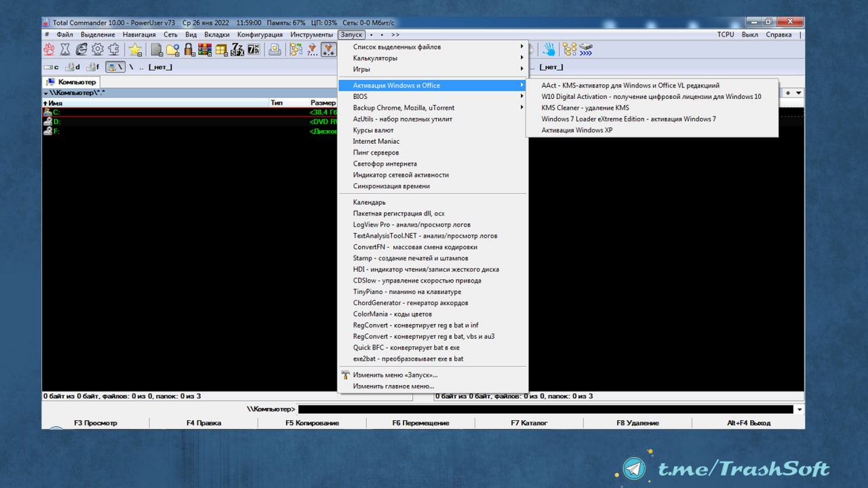868x488 pixels.
Task: Click the red paw icon in the toolbar
Action: click(49, 49)
